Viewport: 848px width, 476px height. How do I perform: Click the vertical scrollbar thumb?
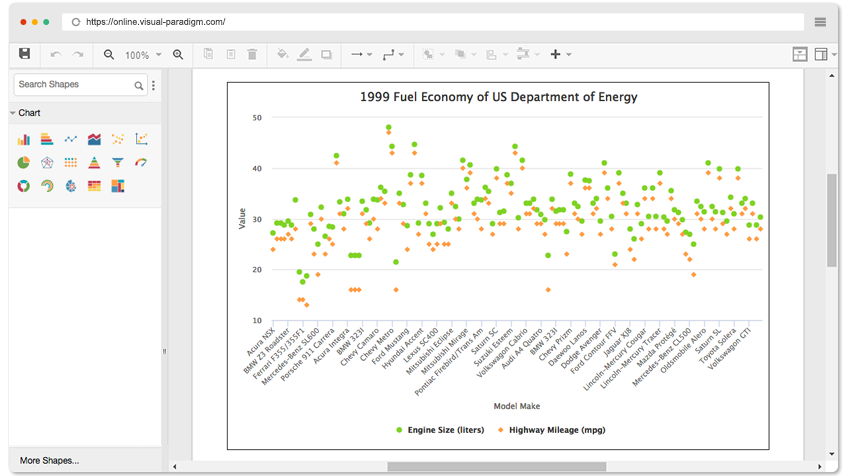pos(832,220)
